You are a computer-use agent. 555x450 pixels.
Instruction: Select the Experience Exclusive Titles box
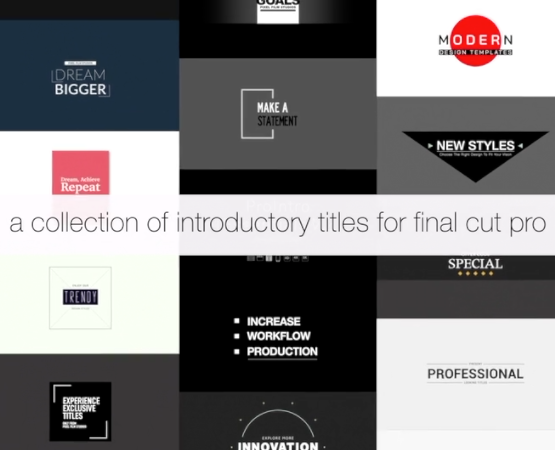(x=80, y=411)
